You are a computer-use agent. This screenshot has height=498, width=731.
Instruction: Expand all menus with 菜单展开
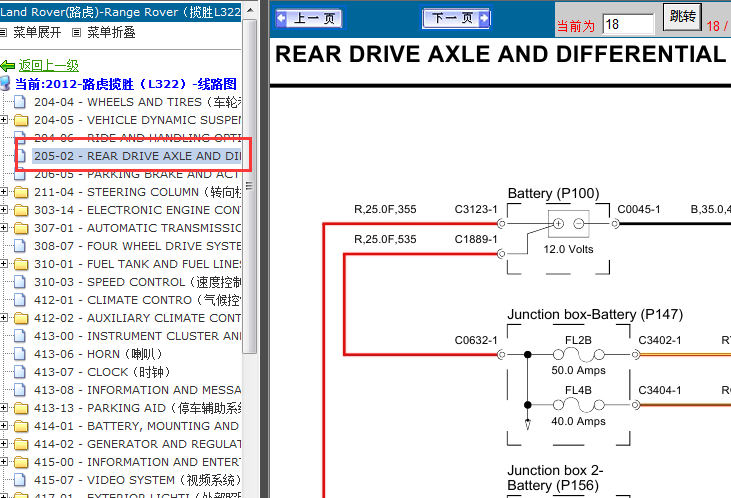(x=37, y=32)
